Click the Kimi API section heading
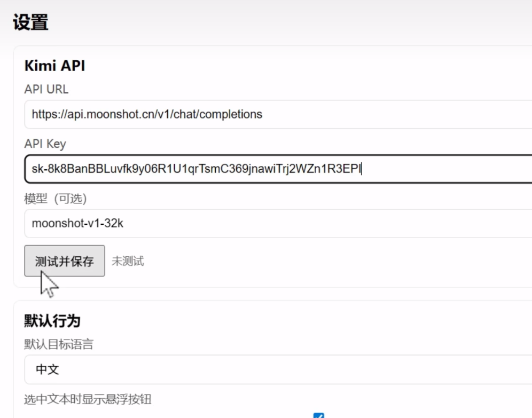Viewport: 532px width, 418px height. 54,66
